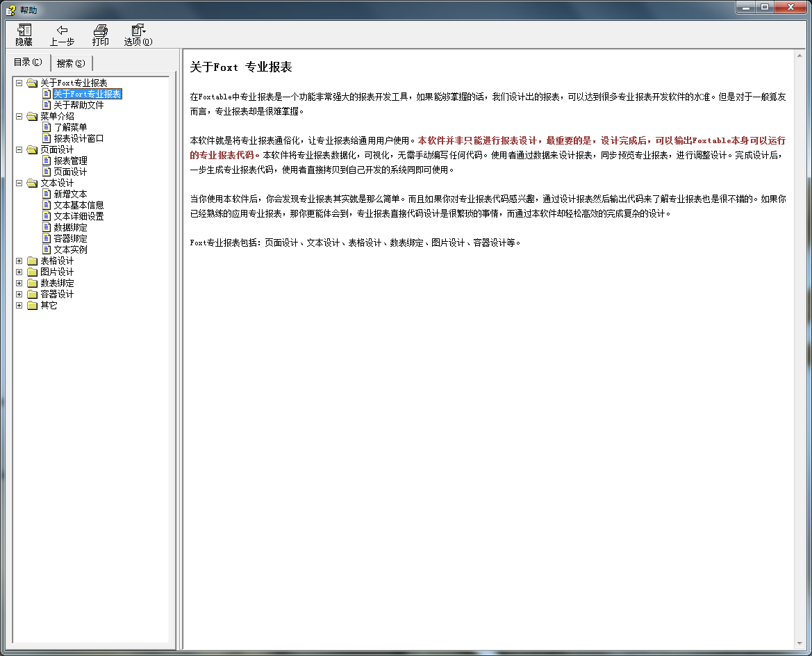Select the 新增文本 topic
Screen dimensions: 812x656
click(x=70, y=194)
